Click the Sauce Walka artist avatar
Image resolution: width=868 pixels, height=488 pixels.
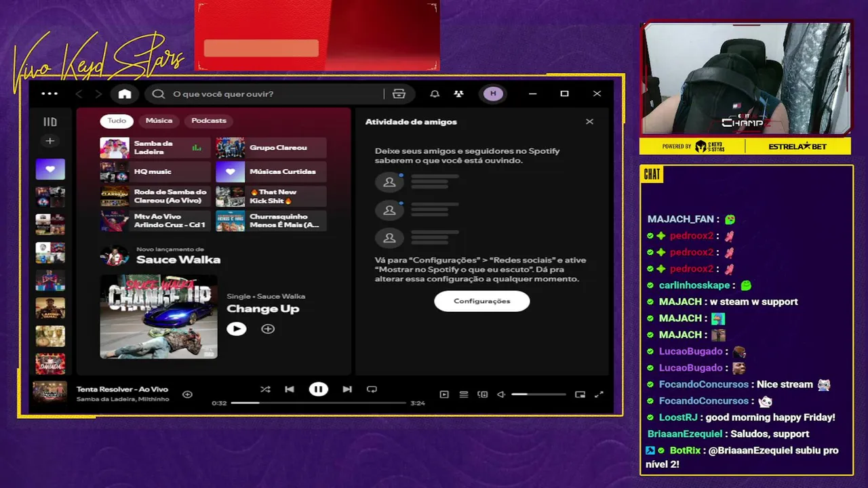pyautogui.click(x=114, y=256)
